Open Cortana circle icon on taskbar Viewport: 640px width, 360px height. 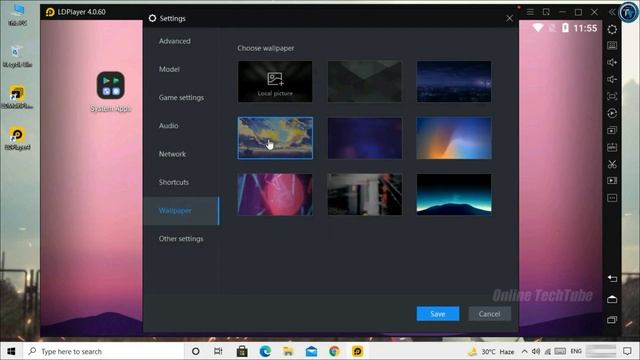[196, 351]
